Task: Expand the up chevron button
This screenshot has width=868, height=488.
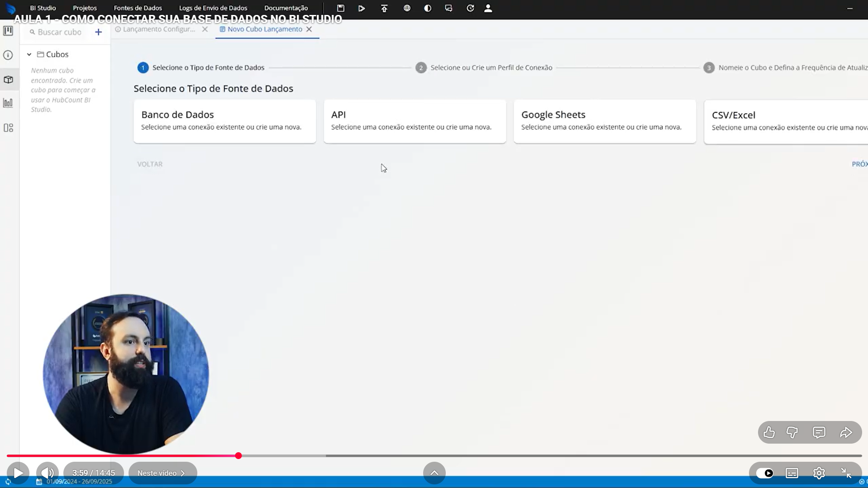Action: (x=434, y=473)
